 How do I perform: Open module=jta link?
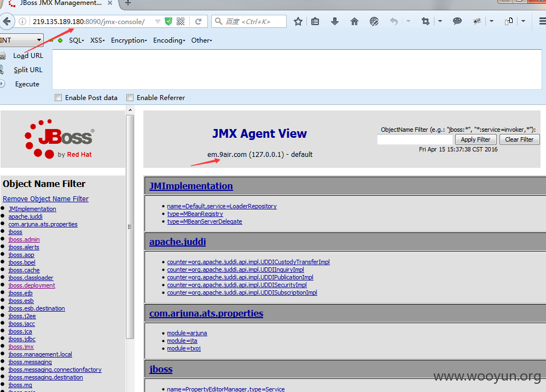click(x=182, y=341)
